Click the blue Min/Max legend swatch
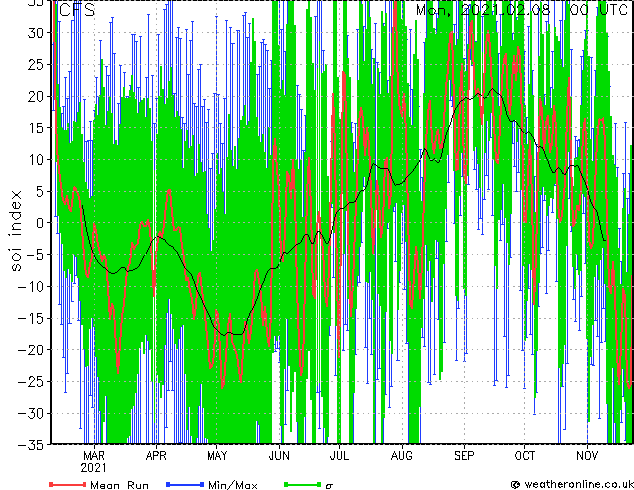The width and height of the screenshot is (634, 490). [x=185, y=484]
